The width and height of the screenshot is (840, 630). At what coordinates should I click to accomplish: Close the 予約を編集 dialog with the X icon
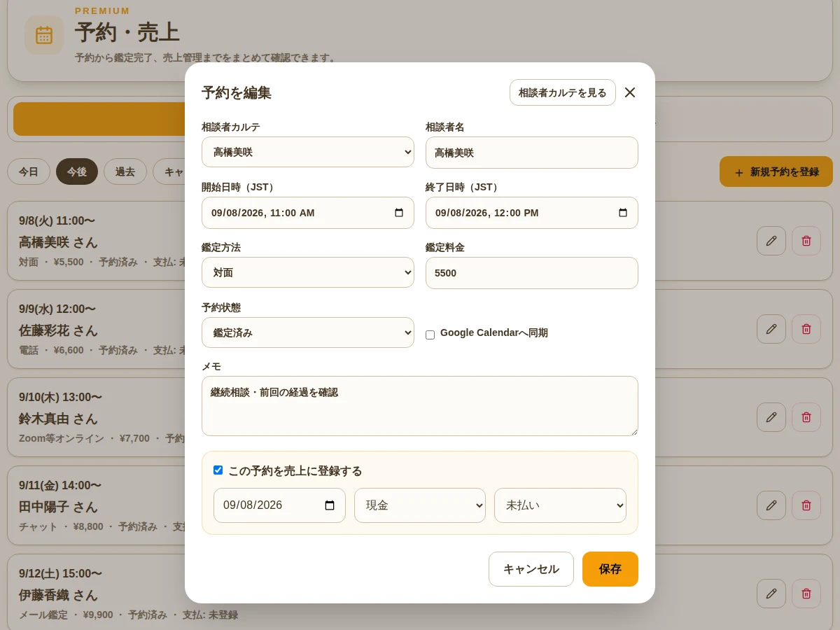point(630,92)
